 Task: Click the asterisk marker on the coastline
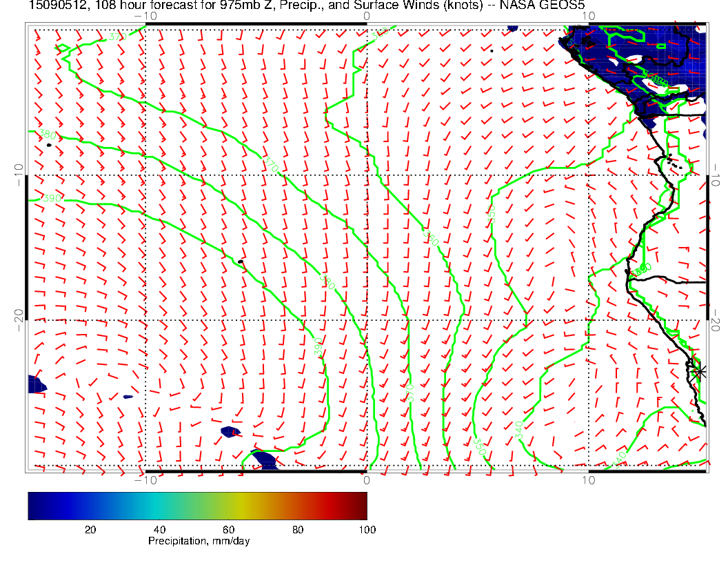[x=700, y=371]
